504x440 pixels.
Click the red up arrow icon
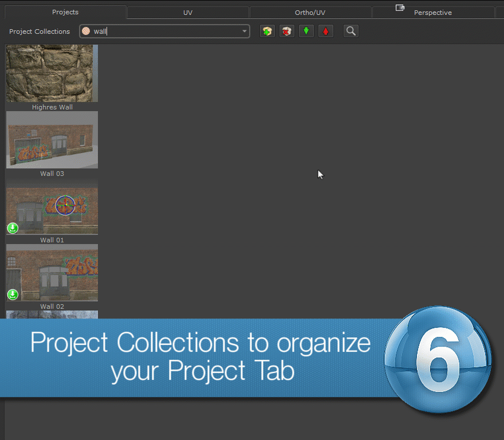tap(326, 32)
